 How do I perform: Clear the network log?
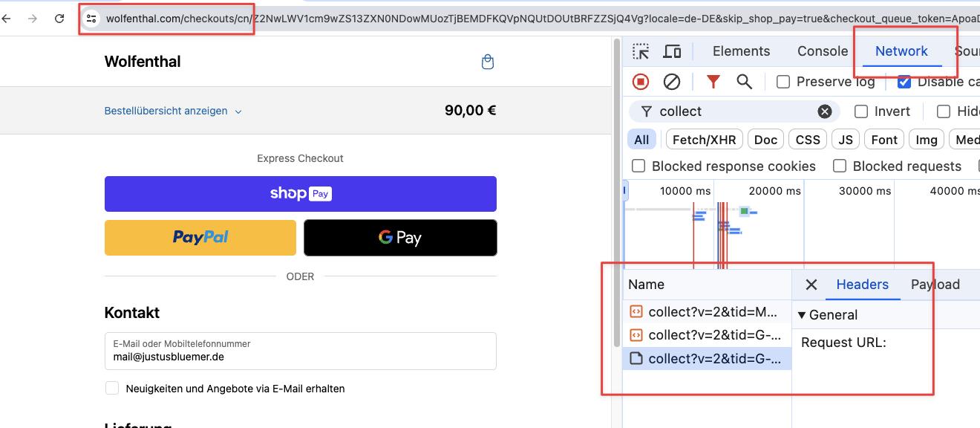tap(672, 82)
